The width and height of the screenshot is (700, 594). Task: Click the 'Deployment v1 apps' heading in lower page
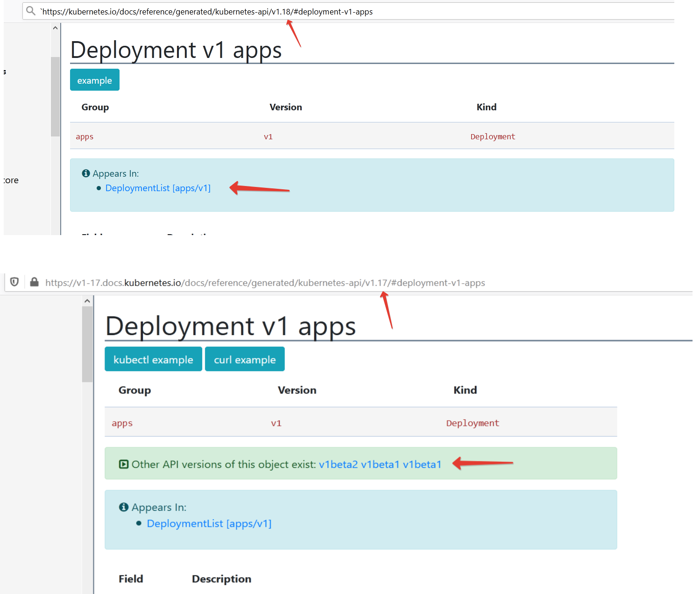(231, 326)
